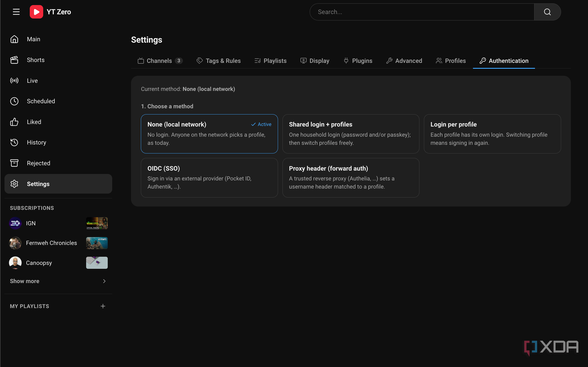Select the Proxy header (forward auth) method

pos(351,178)
